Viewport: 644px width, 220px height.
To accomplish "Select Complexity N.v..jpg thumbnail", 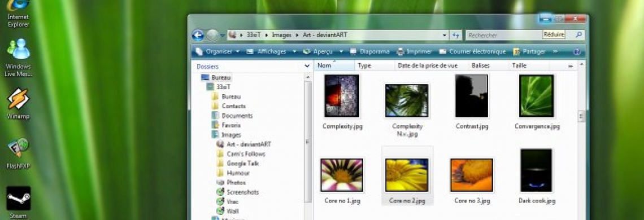I will (x=407, y=100).
